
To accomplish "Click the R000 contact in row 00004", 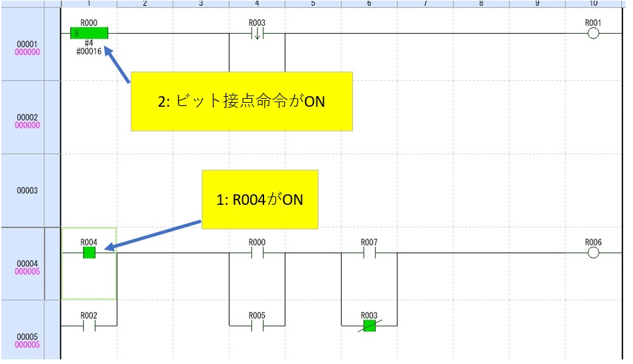I will pyautogui.click(x=257, y=253).
